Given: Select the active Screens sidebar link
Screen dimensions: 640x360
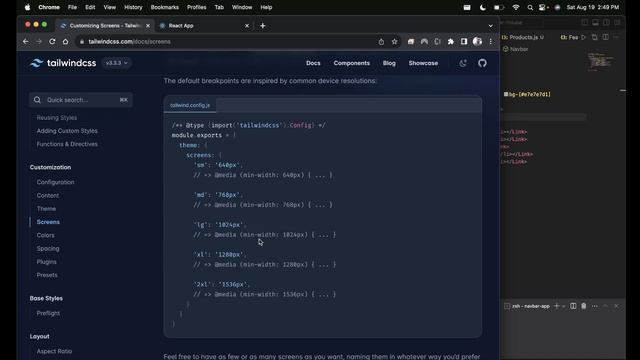Looking at the screenshot, I should click(x=48, y=222).
